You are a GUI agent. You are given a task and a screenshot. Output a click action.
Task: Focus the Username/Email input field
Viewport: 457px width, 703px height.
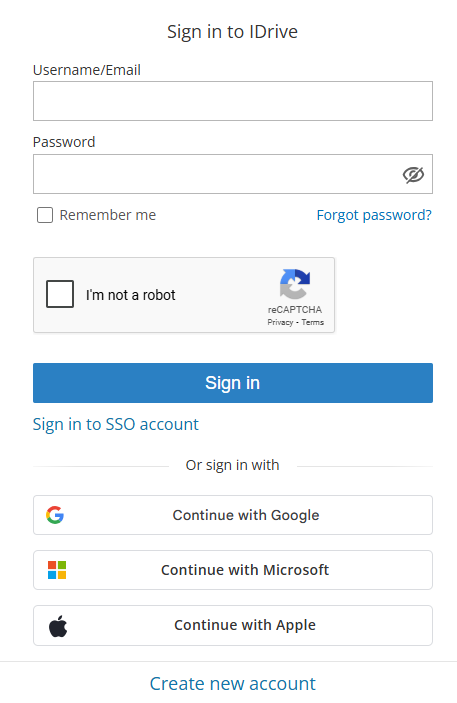click(233, 101)
